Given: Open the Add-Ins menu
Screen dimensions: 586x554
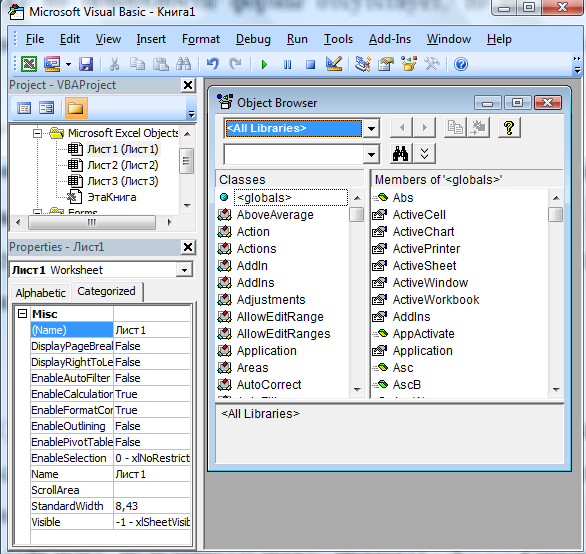Looking at the screenshot, I should (x=390, y=39).
